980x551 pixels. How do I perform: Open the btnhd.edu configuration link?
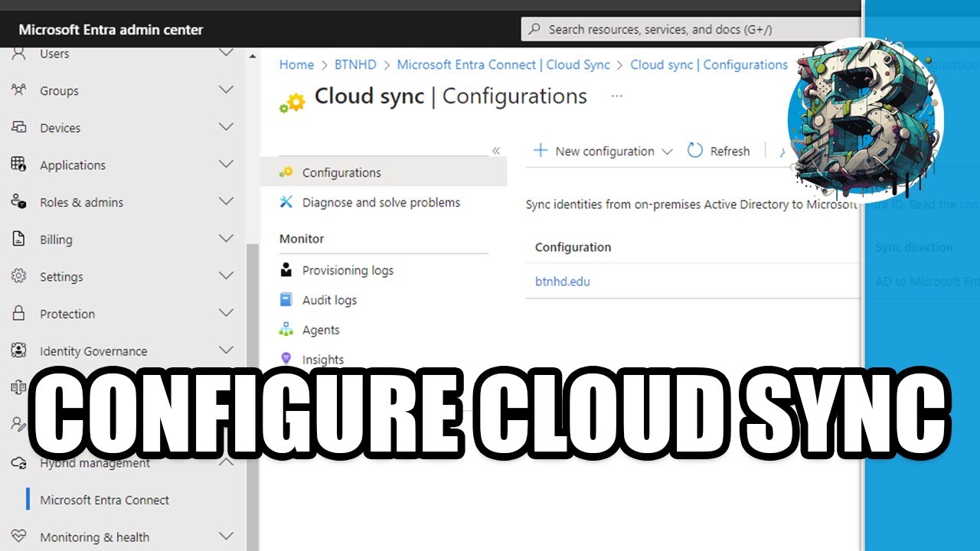click(562, 281)
